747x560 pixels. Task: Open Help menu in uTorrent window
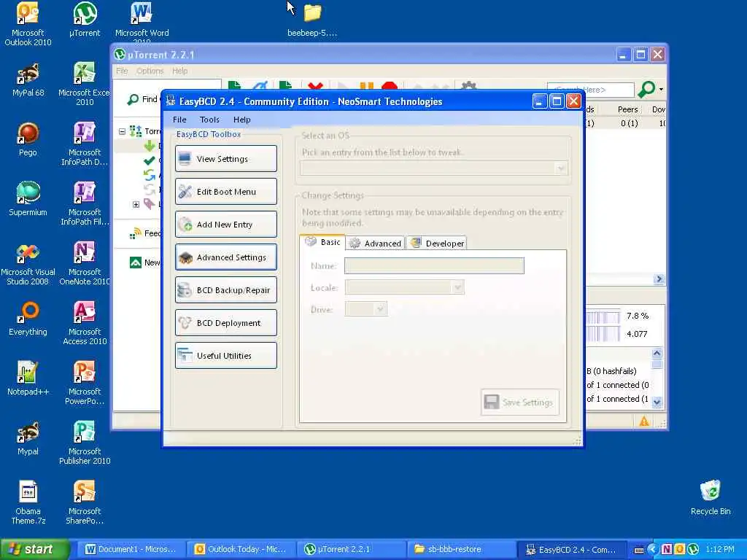click(x=179, y=71)
